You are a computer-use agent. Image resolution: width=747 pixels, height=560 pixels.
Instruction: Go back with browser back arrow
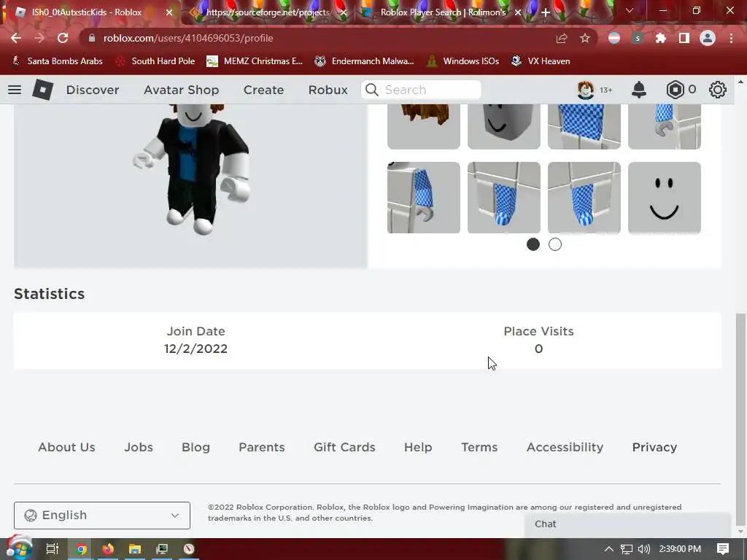[x=16, y=38]
